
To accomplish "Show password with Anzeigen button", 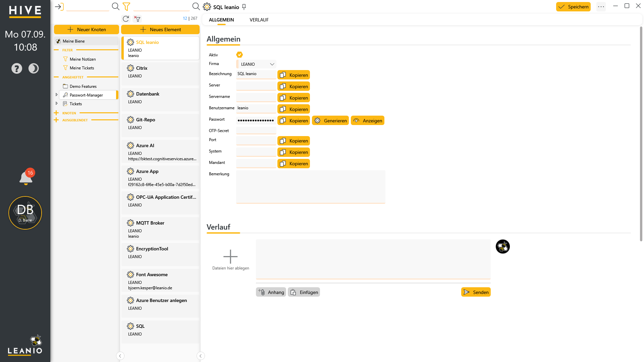I will pyautogui.click(x=368, y=121).
